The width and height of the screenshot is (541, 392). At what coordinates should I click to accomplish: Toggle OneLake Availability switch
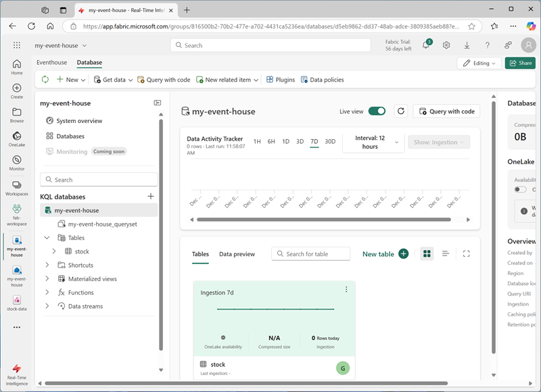(520, 189)
